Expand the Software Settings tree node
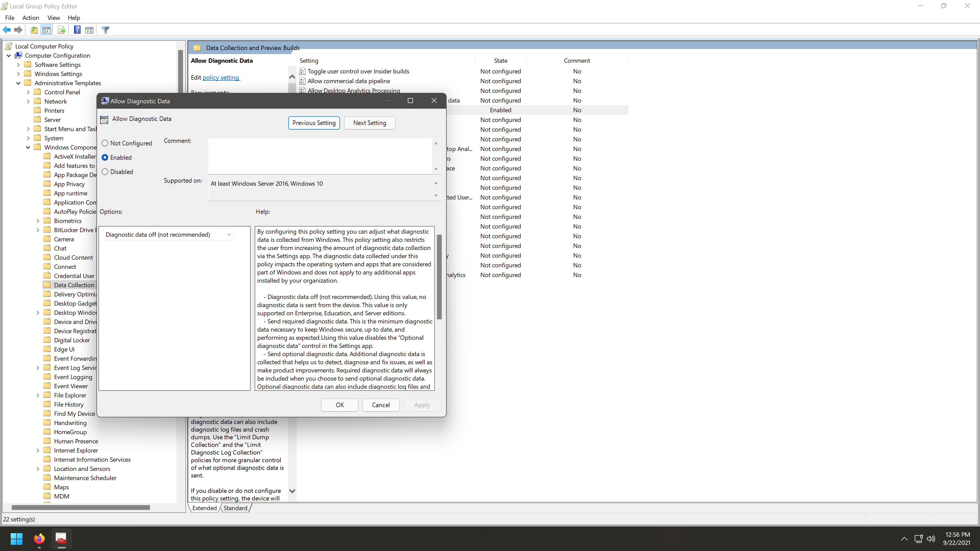The image size is (980, 551). click(x=18, y=65)
